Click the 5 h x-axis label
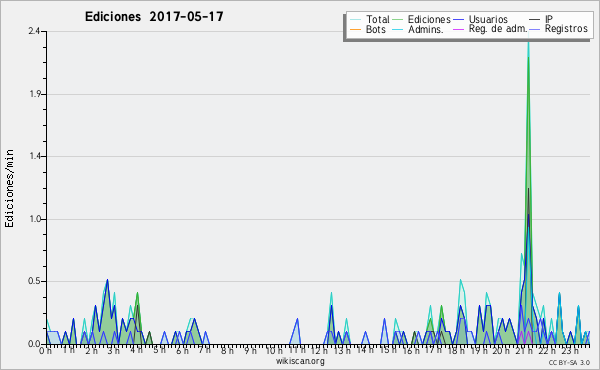 coord(159,350)
